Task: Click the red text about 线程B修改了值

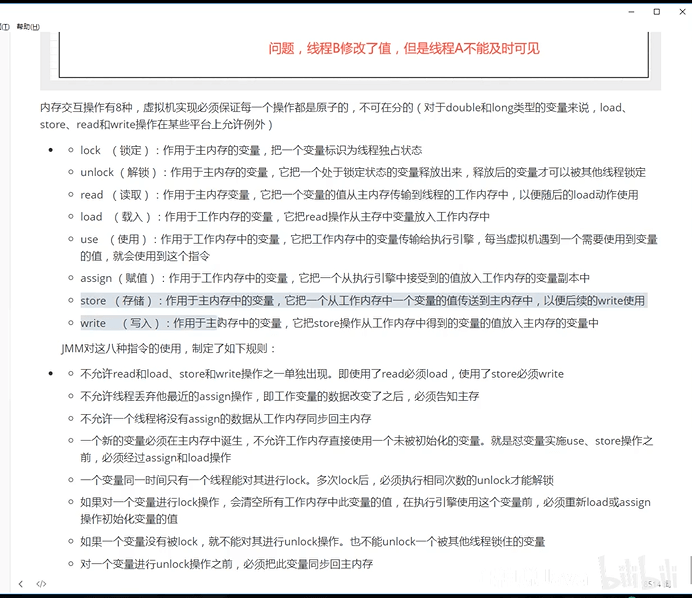Action: (x=404, y=48)
